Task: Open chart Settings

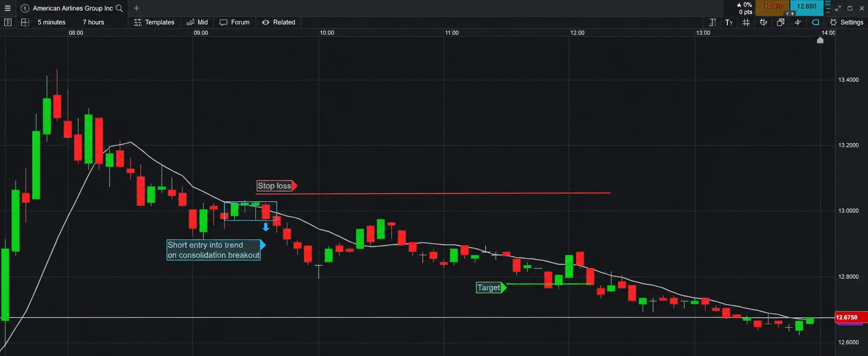Action: pos(846,22)
